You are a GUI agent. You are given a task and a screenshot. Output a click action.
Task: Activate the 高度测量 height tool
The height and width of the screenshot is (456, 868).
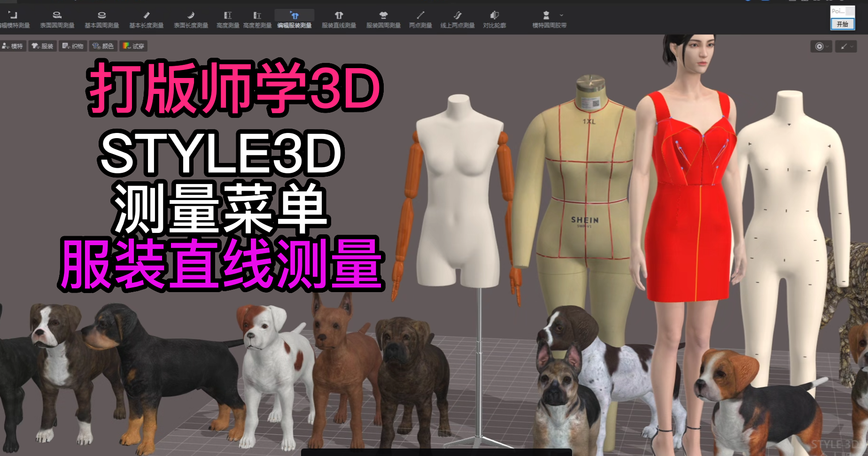[x=228, y=20]
